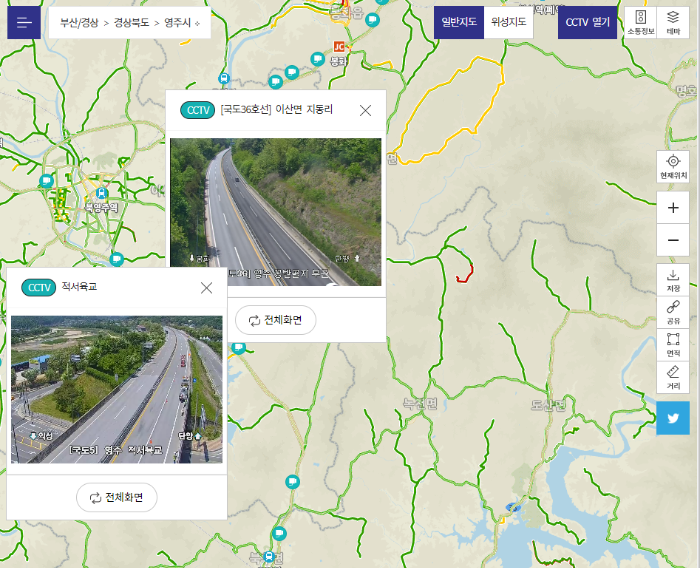The image size is (700, 568).
Task: Open the 테마 layers panel
Action: click(673, 22)
